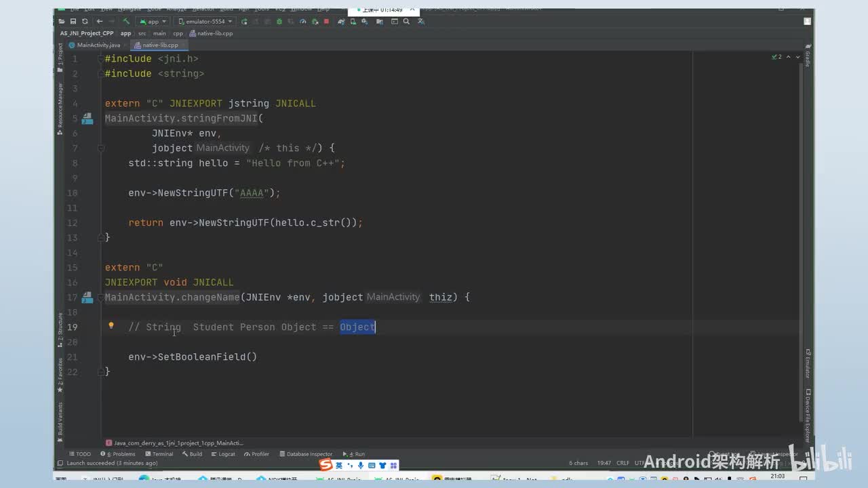Open the Build tool window
The image size is (868, 488).
pyautogui.click(x=193, y=454)
